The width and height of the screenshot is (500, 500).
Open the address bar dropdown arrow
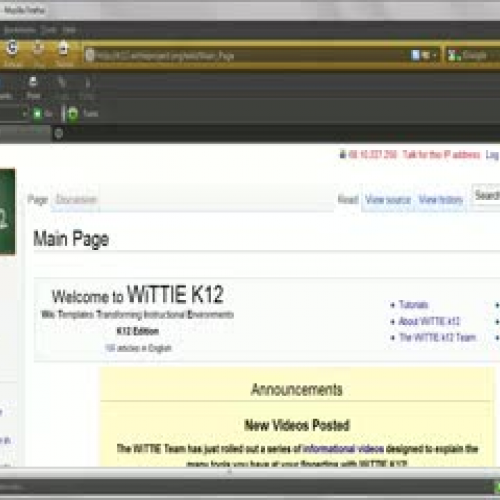[435, 55]
